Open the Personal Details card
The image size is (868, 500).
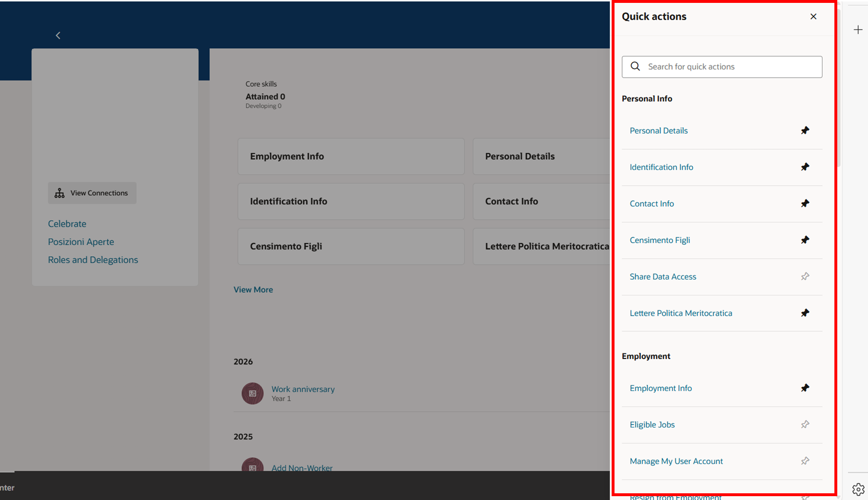tap(542, 156)
